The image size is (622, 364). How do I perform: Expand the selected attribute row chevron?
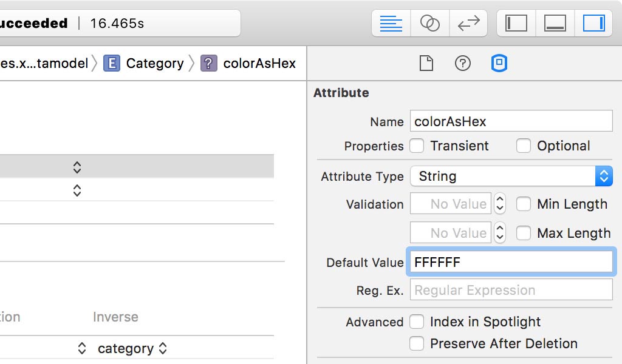pyautogui.click(x=77, y=166)
